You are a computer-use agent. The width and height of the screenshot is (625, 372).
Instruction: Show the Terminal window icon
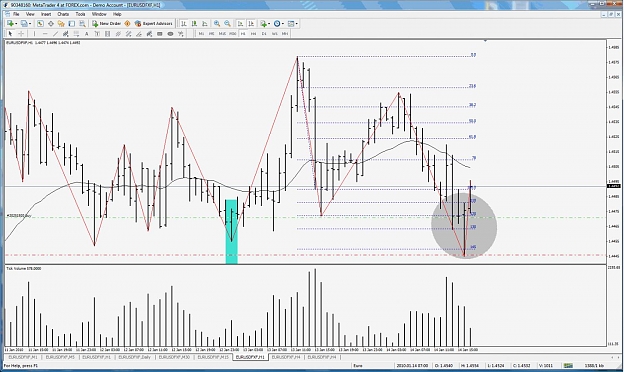pyautogui.click(x=72, y=24)
